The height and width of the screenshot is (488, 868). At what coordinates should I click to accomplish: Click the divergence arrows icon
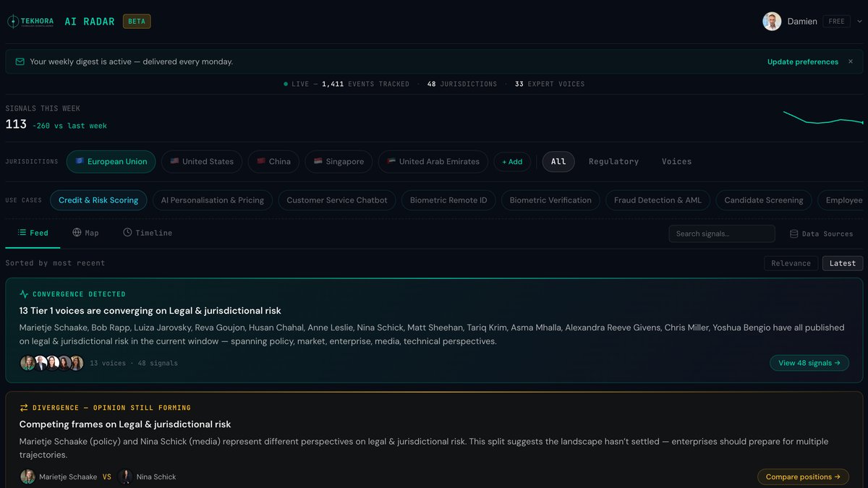click(x=24, y=407)
